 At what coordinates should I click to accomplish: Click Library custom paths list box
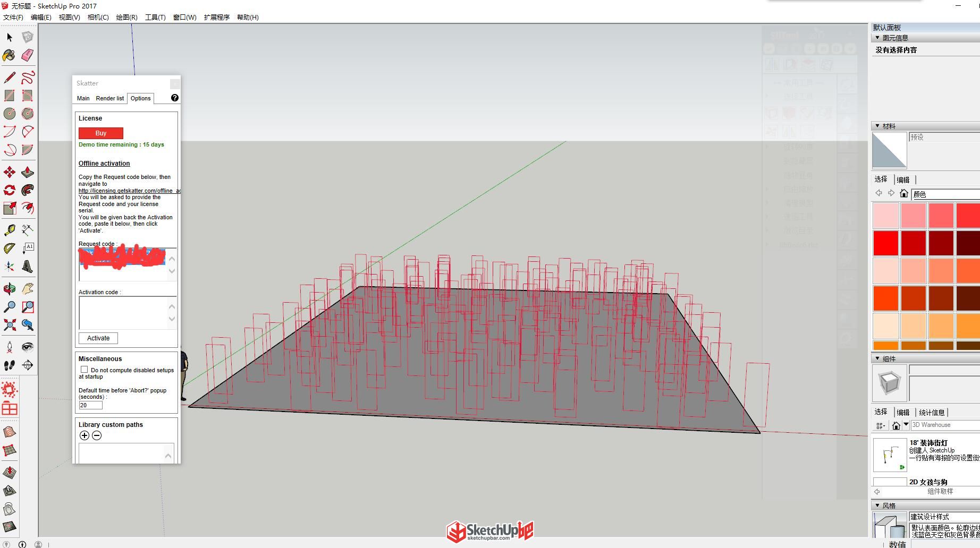(x=126, y=453)
